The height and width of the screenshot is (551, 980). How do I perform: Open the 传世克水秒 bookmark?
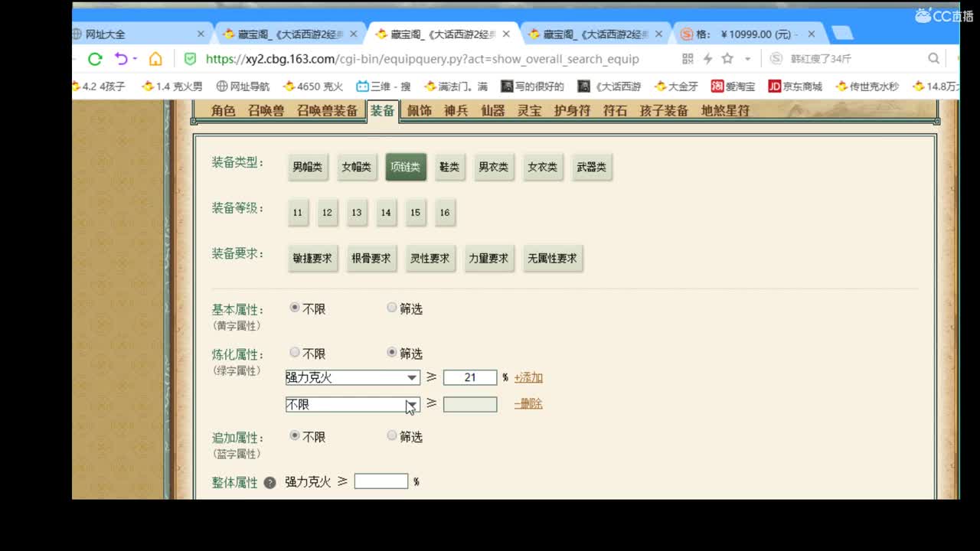tap(867, 86)
